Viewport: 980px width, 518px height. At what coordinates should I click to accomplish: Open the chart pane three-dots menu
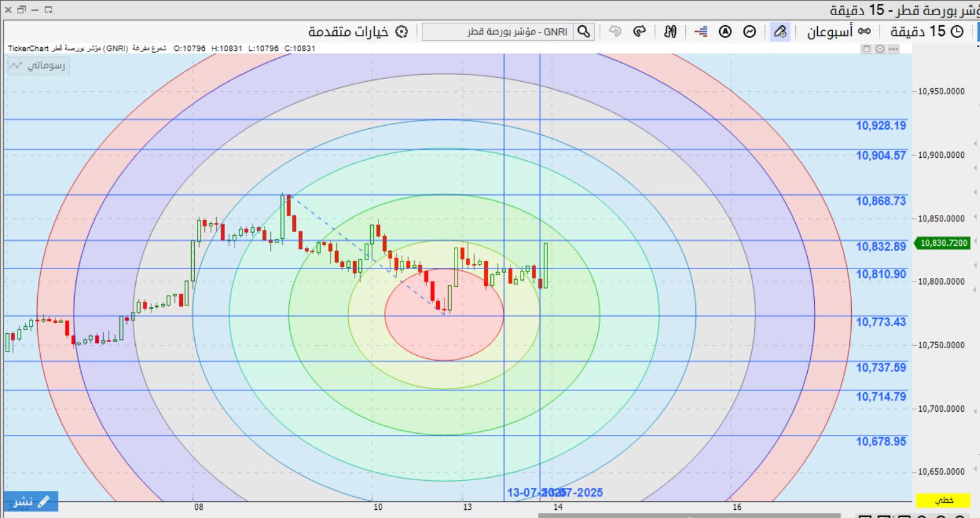click(x=893, y=48)
